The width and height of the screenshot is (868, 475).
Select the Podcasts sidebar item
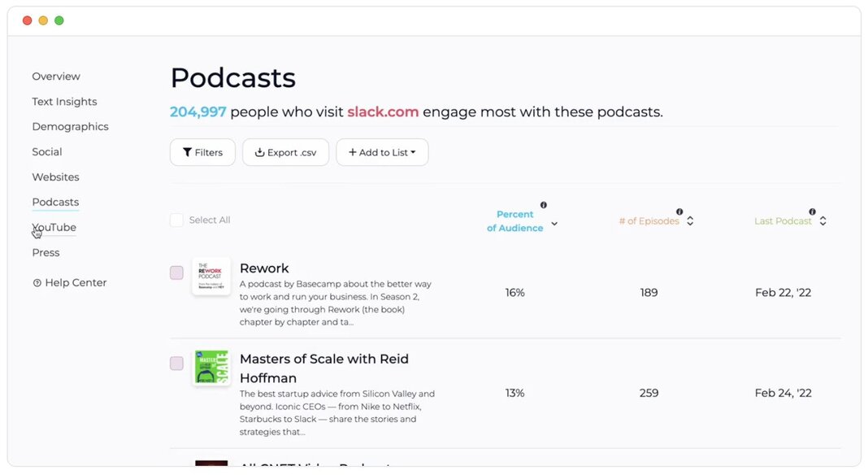[x=55, y=203]
